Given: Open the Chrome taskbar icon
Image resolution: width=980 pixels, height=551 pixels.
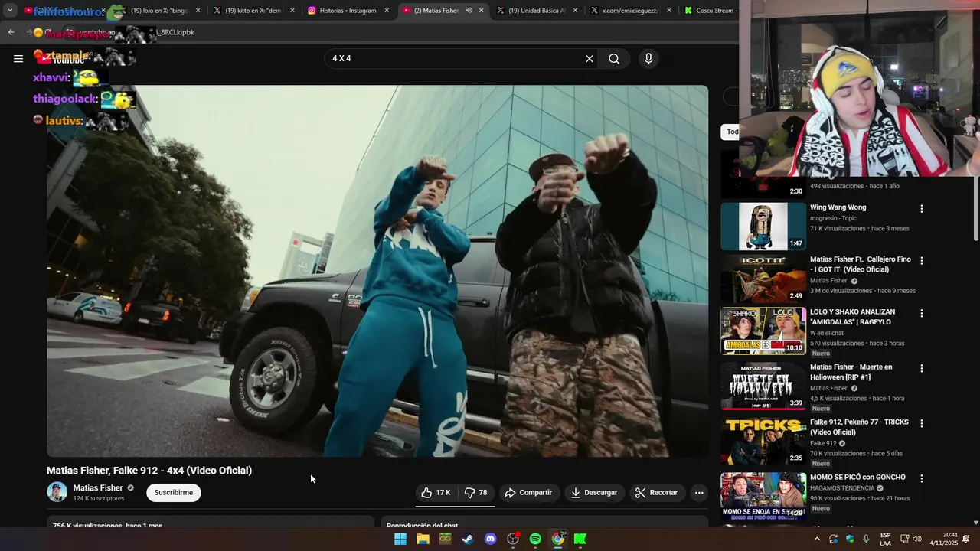Looking at the screenshot, I should point(557,539).
